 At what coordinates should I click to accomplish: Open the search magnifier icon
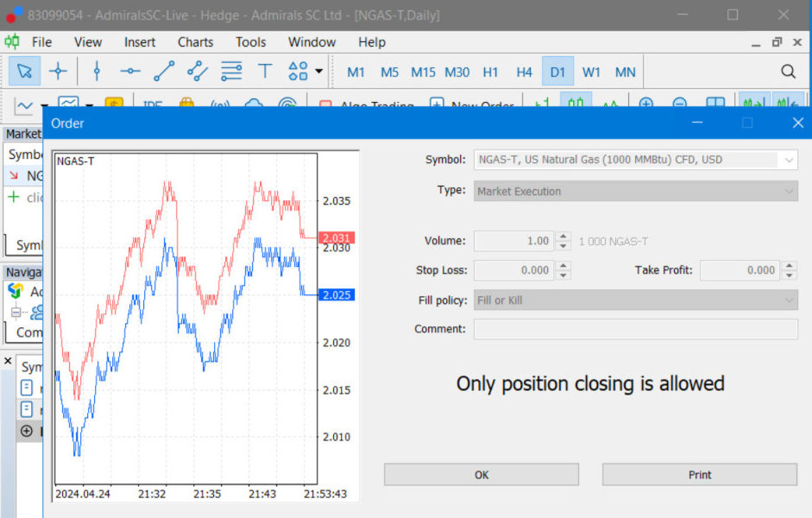pyautogui.click(x=788, y=72)
